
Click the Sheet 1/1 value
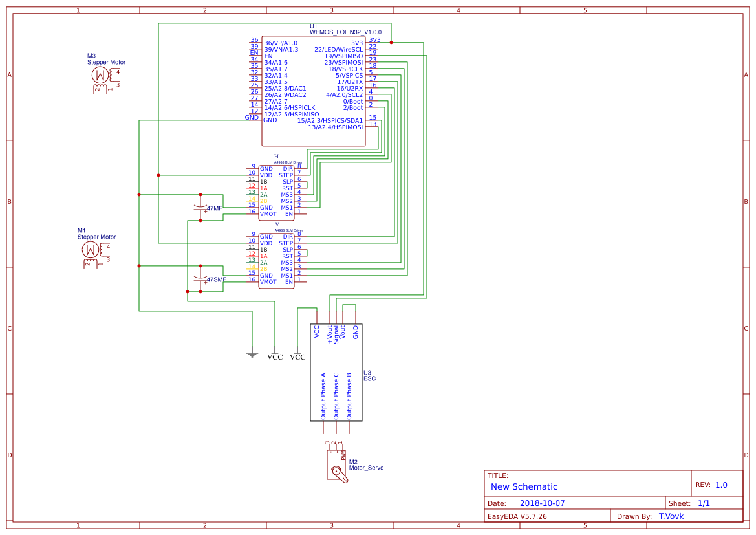coord(704,503)
